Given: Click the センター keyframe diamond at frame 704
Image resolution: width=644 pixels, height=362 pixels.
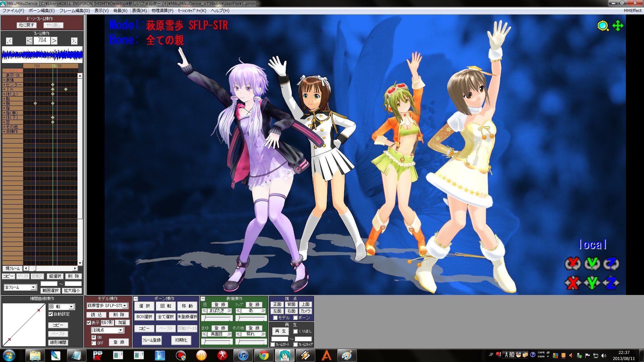Looking at the screenshot, I should pos(53,85).
